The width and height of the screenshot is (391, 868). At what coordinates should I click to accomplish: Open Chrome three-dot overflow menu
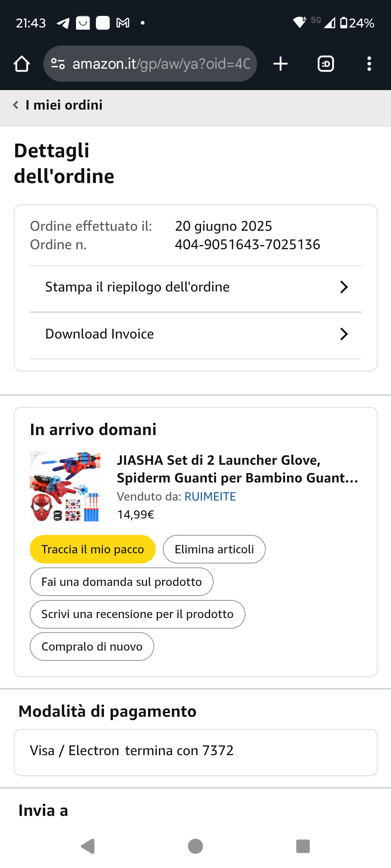(369, 64)
